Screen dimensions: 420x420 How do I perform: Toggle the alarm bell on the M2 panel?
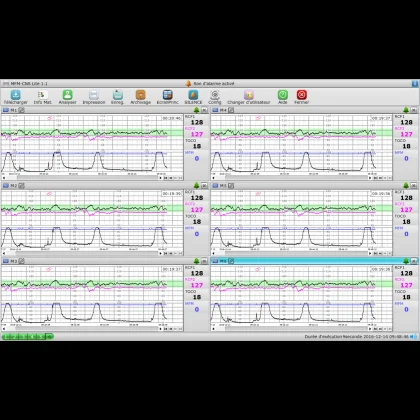[197, 185]
